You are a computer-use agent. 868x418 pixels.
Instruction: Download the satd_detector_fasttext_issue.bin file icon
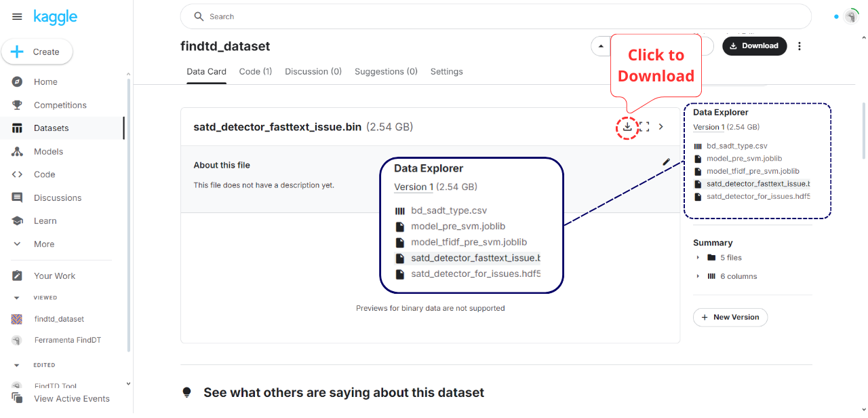627,127
